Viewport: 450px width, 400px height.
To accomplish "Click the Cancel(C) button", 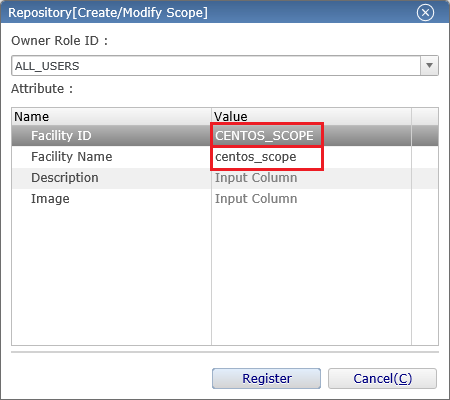I will [382, 378].
